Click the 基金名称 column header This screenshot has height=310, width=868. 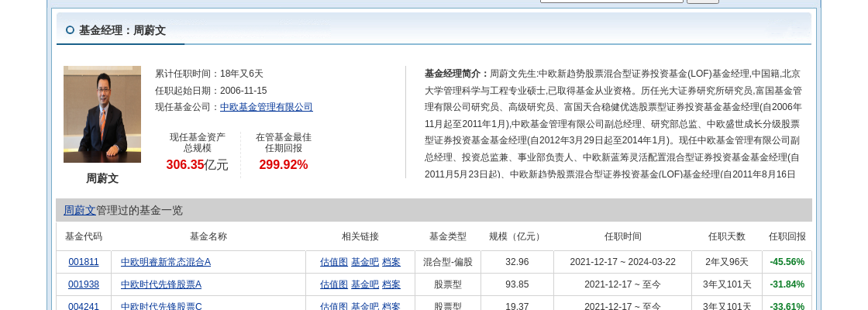click(208, 236)
